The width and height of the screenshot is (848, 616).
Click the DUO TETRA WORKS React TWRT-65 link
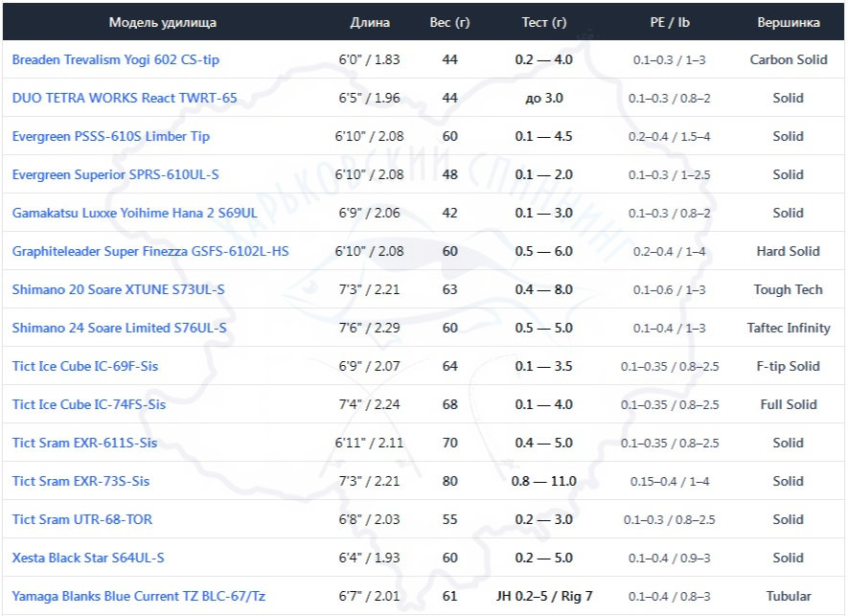pyautogui.click(x=125, y=98)
